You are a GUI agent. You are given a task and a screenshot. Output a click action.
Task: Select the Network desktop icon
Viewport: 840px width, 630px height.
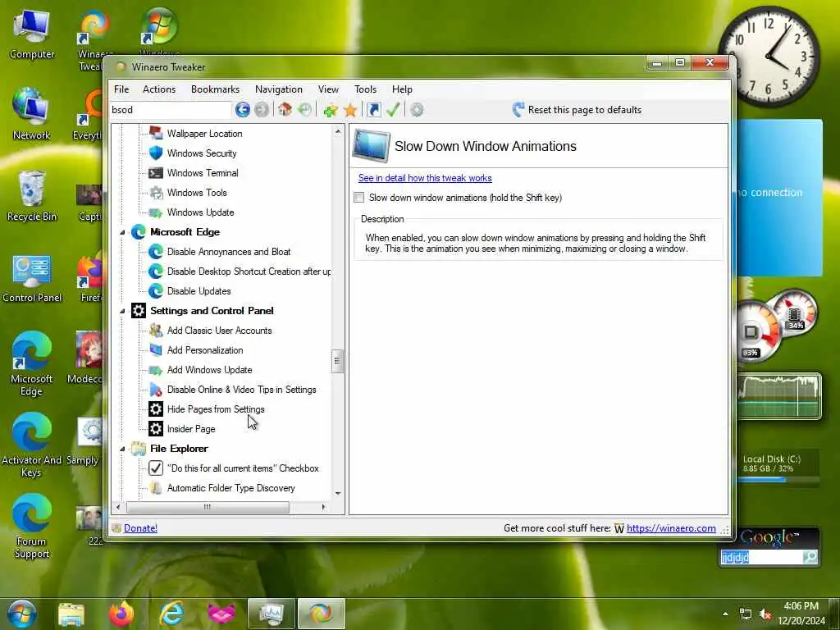[32, 115]
